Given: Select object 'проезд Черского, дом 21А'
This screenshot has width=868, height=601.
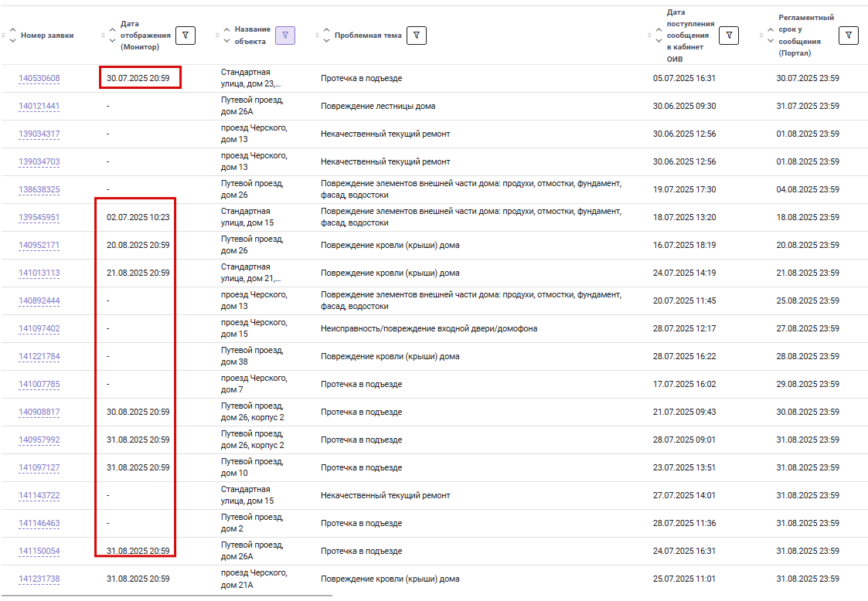Looking at the screenshot, I should coord(254,579).
